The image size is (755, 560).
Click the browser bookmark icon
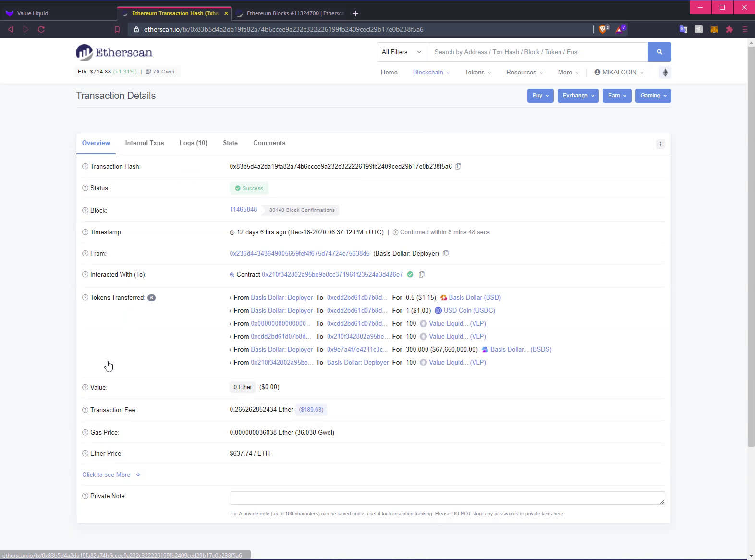point(117,29)
